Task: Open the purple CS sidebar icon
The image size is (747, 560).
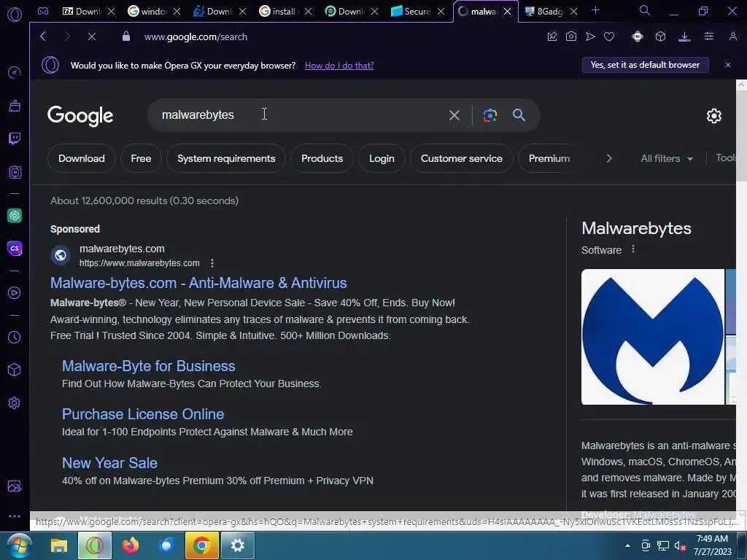Action: tap(15, 248)
